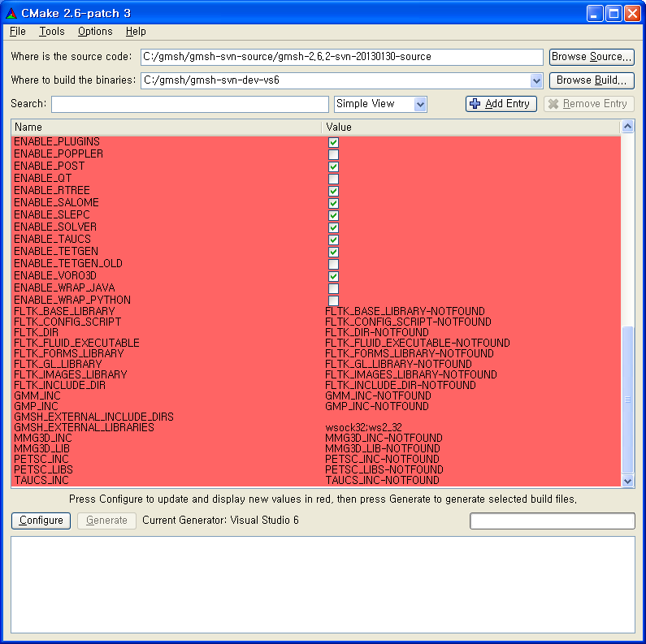The height and width of the screenshot is (644, 646).
Task: Select the GMP_INC entry name
Action: point(36,406)
